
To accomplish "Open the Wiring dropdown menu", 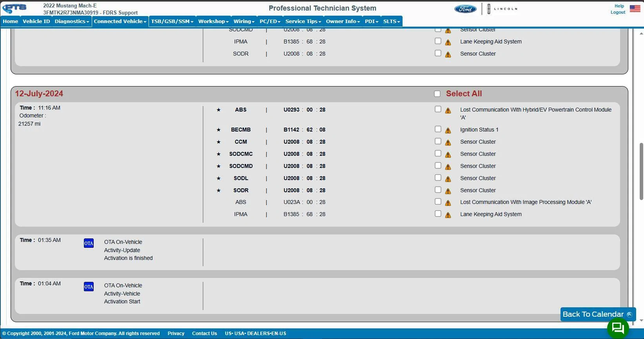I will (x=244, y=22).
